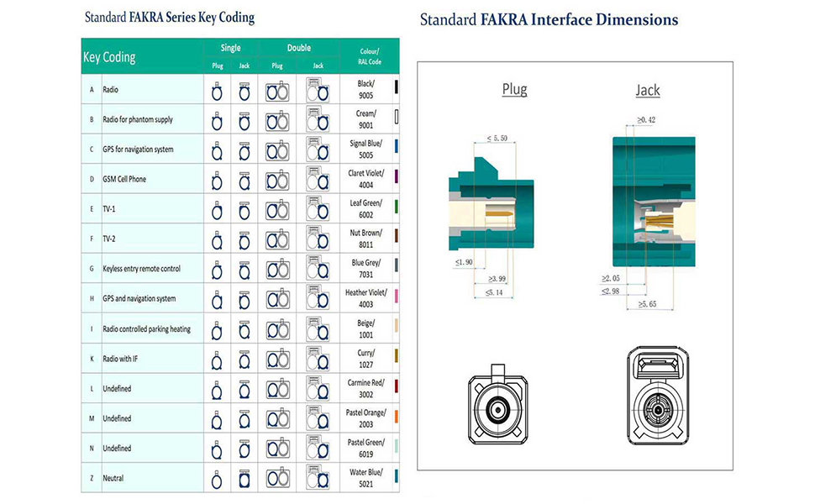Click the "Cream/ 9001" colour code cell

(x=366, y=119)
